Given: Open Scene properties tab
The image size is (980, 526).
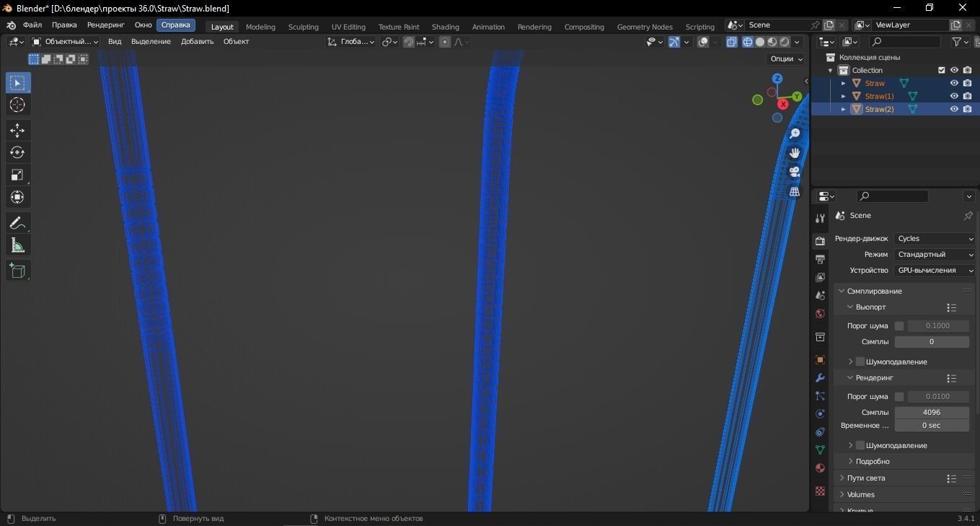Looking at the screenshot, I should 820,295.
